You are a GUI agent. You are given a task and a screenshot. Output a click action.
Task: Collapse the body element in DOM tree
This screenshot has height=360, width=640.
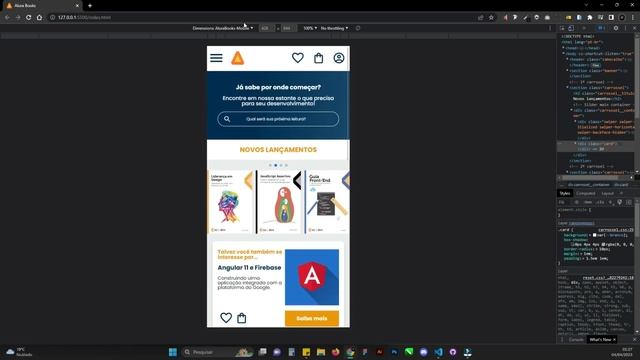(x=564, y=53)
